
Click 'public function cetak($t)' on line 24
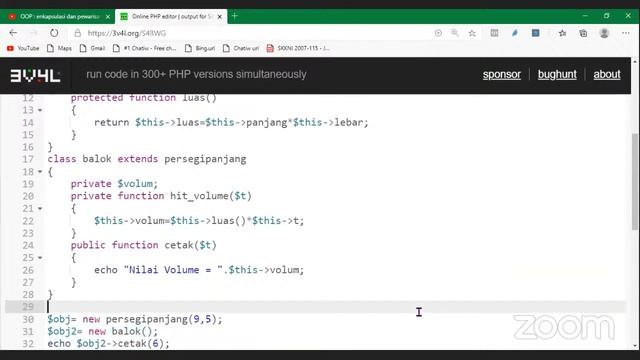pos(144,245)
